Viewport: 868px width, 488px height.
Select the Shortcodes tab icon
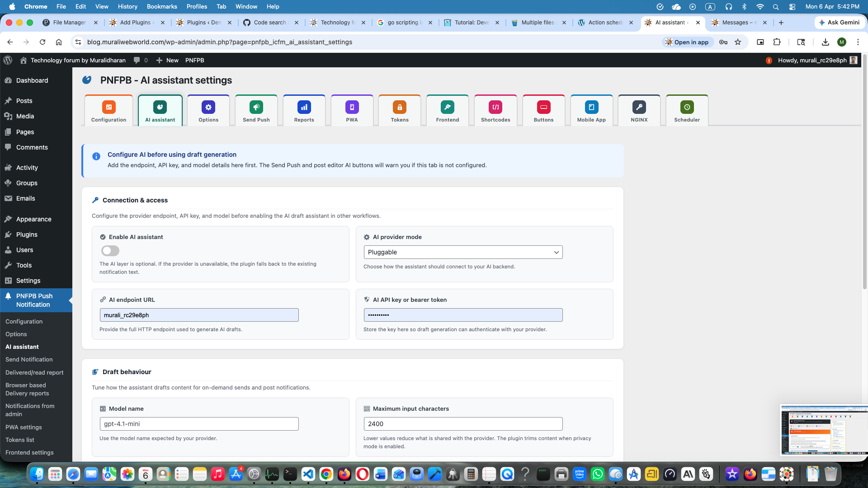point(495,108)
